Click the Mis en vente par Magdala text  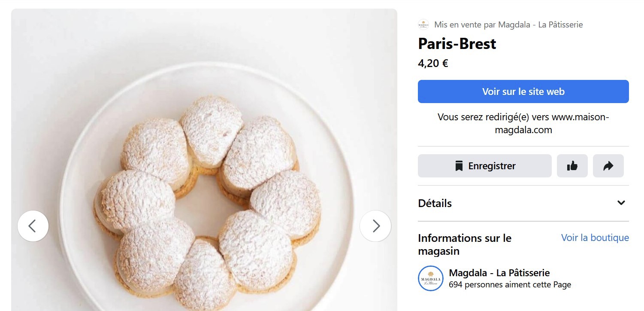click(508, 24)
